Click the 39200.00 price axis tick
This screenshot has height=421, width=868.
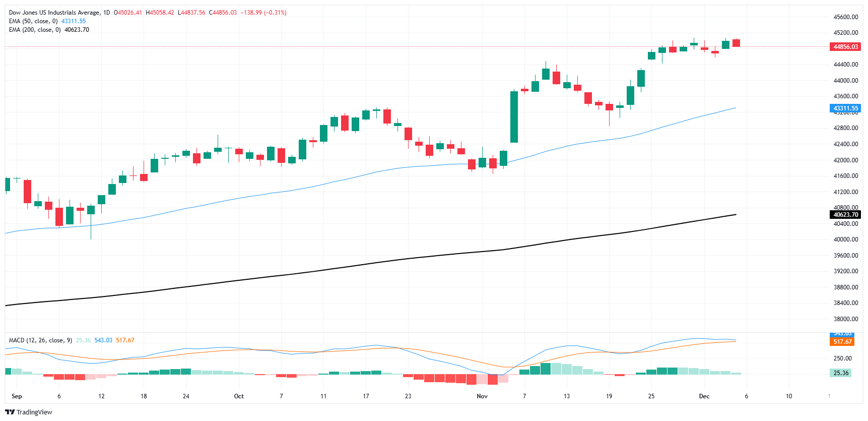point(846,271)
